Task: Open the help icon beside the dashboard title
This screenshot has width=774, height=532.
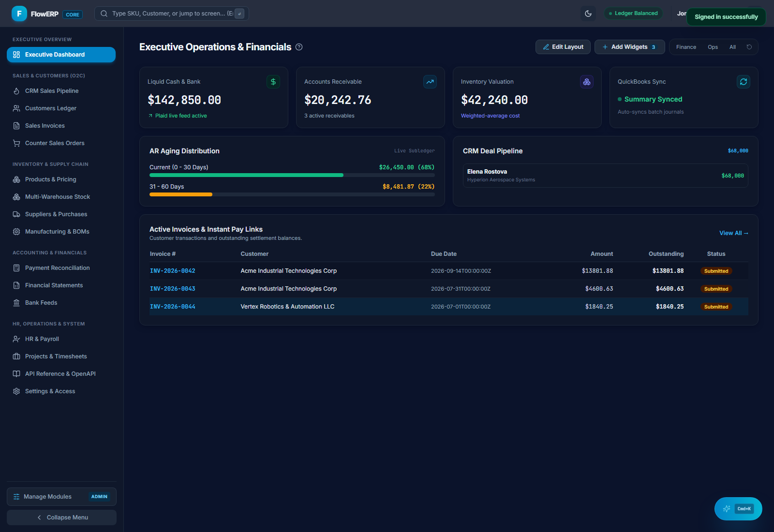Action: coord(299,47)
